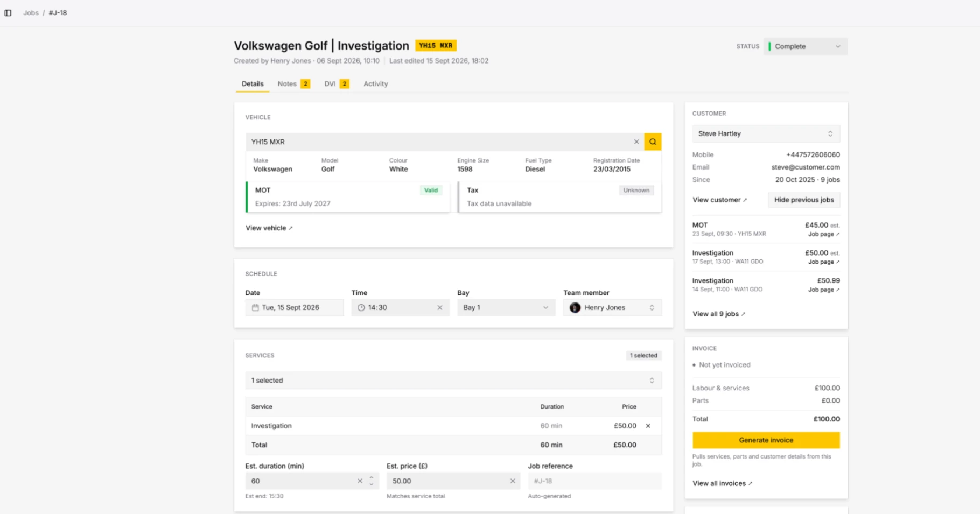Open the View customer link
Viewport: 980px width, 514px height.
[x=720, y=200]
